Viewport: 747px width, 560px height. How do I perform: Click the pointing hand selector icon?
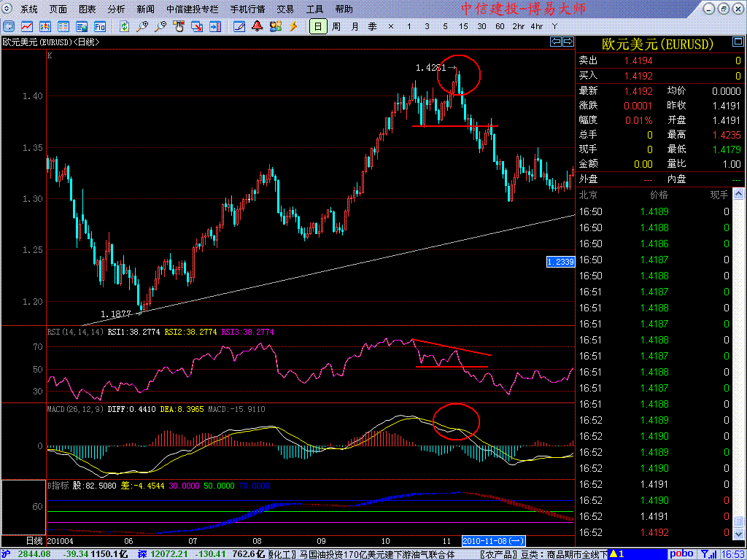click(179, 27)
